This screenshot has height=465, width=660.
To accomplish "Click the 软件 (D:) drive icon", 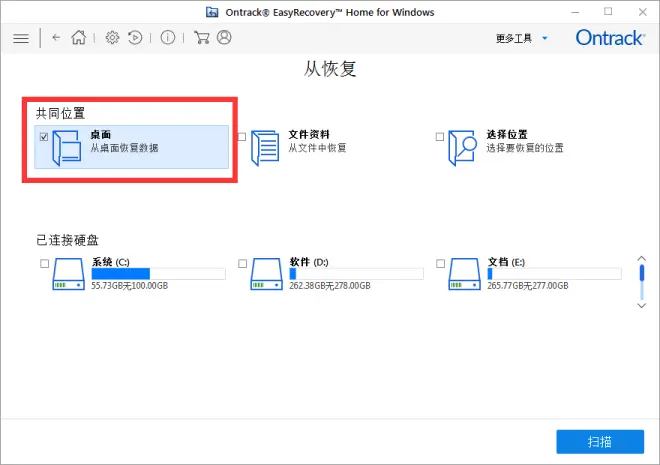I will 266,274.
